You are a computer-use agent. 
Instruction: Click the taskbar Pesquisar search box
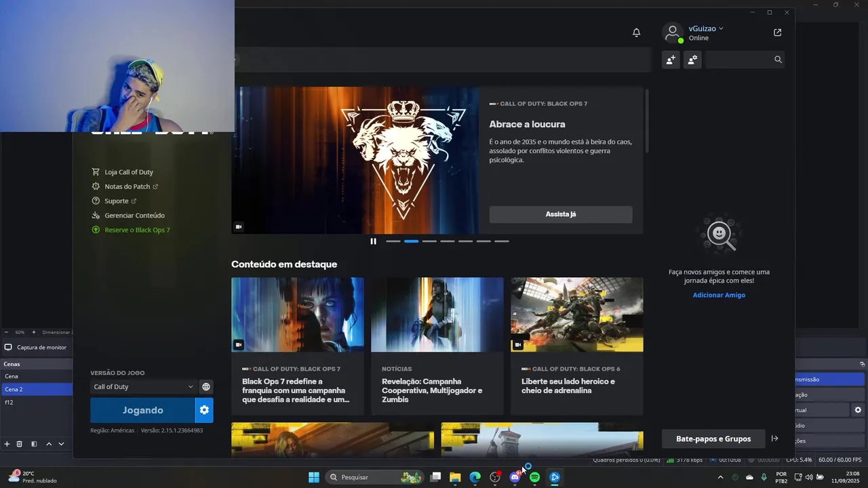tap(374, 477)
